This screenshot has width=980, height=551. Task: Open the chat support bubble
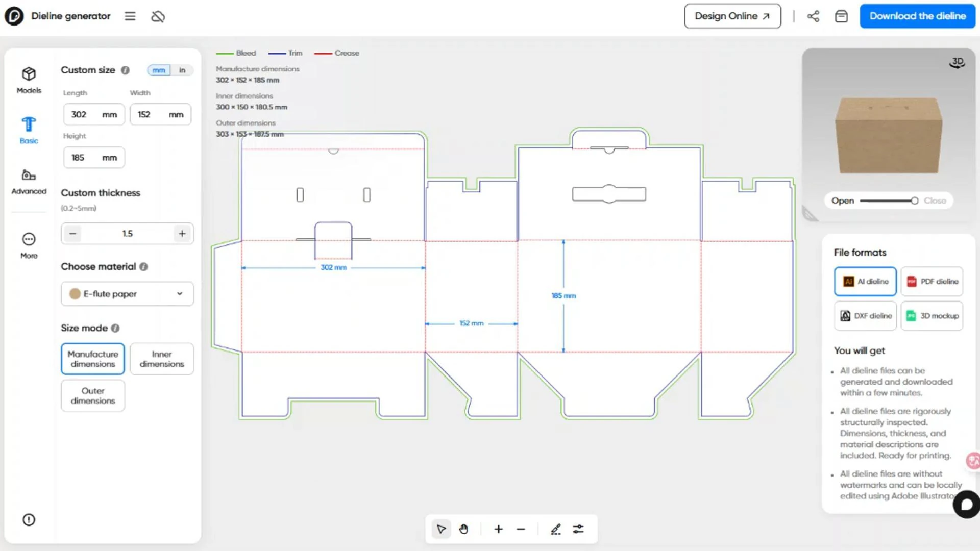tap(966, 505)
